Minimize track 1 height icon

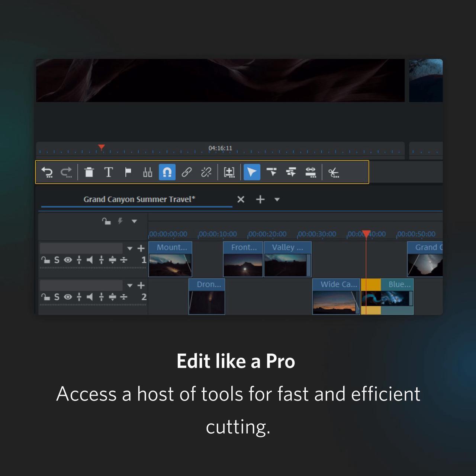click(124, 260)
